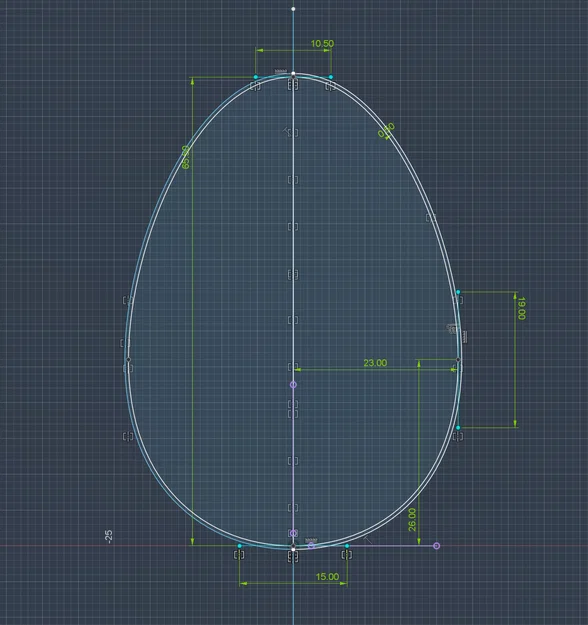The height and width of the screenshot is (625, 588).
Task: Select the 23.00 horizontal dimension value
Action: [375, 363]
